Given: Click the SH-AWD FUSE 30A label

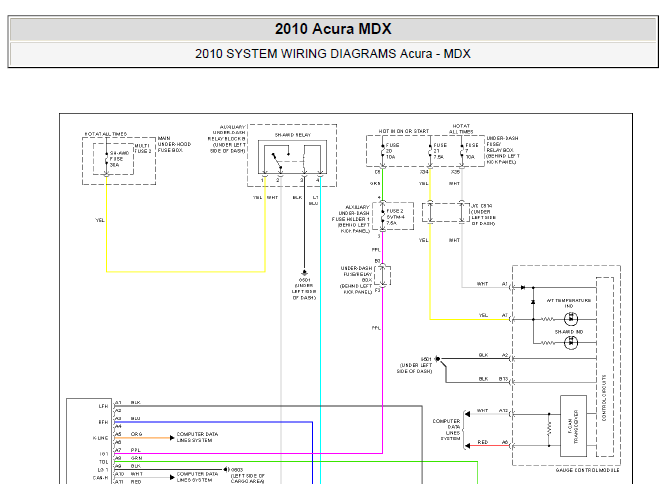Looking at the screenshot, I should click(119, 159).
